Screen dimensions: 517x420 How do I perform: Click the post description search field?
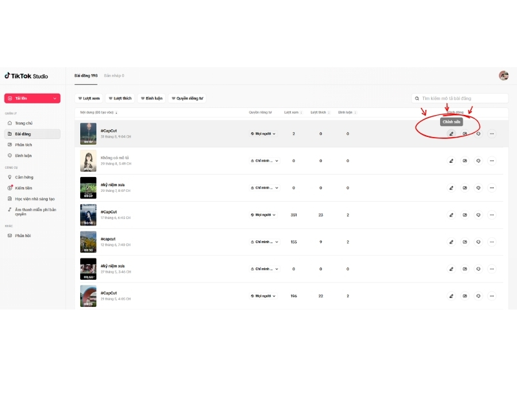pyautogui.click(x=459, y=98)
